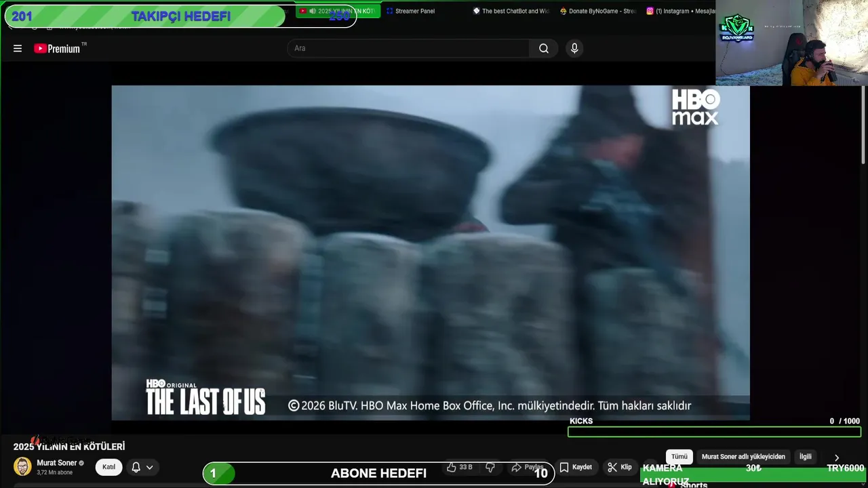This screenshot has height=488, width=868.
Task: Click the notification bell icon
Action: 136,467
